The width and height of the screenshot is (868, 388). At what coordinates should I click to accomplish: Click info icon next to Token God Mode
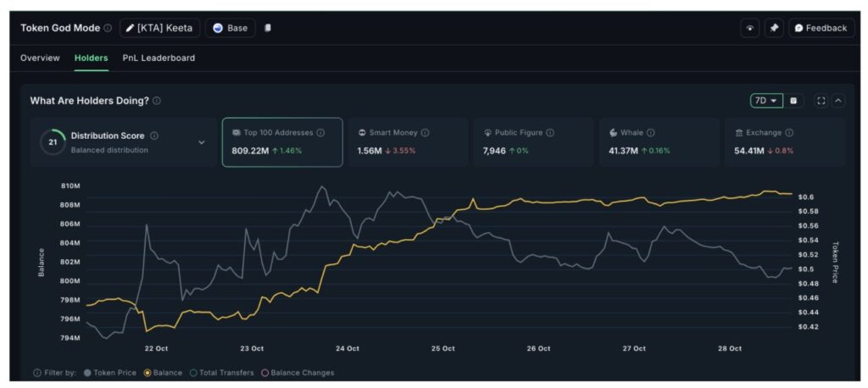pos(108,28)
